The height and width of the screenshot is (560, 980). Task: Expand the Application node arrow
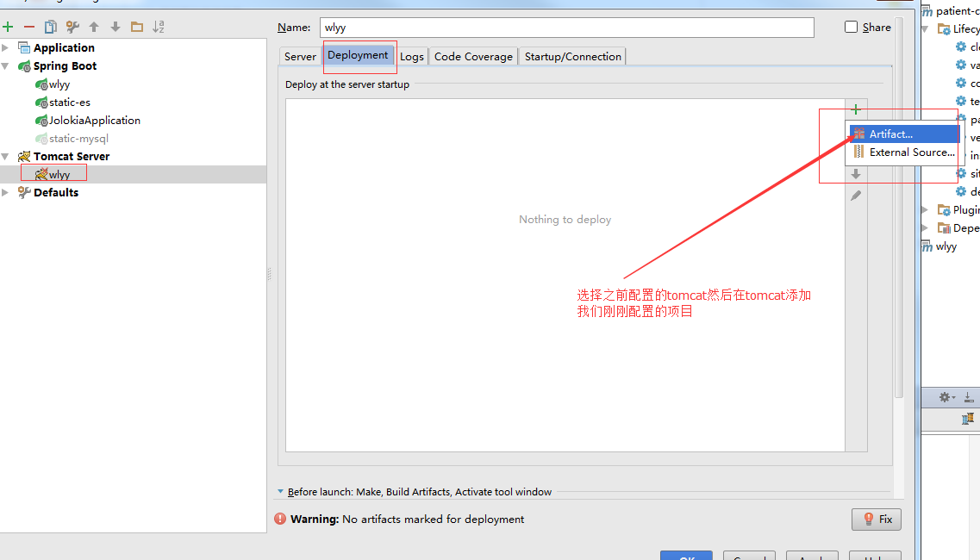(x=5, y=47)
